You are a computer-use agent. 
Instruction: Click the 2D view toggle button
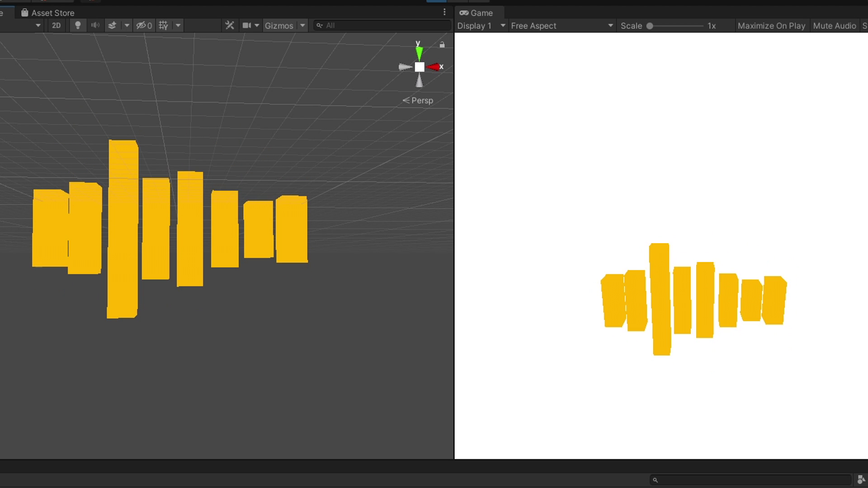pyautogui.click(x=56, y=25)
